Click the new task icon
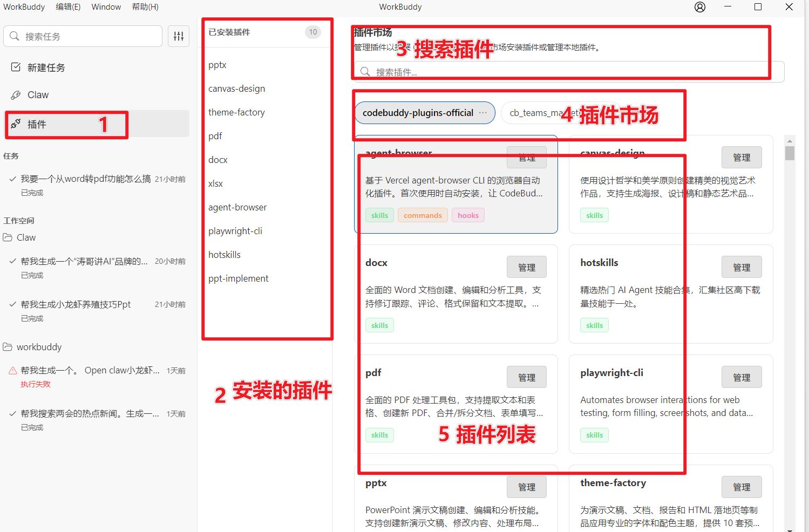809x532 pixels. (16, 67)
